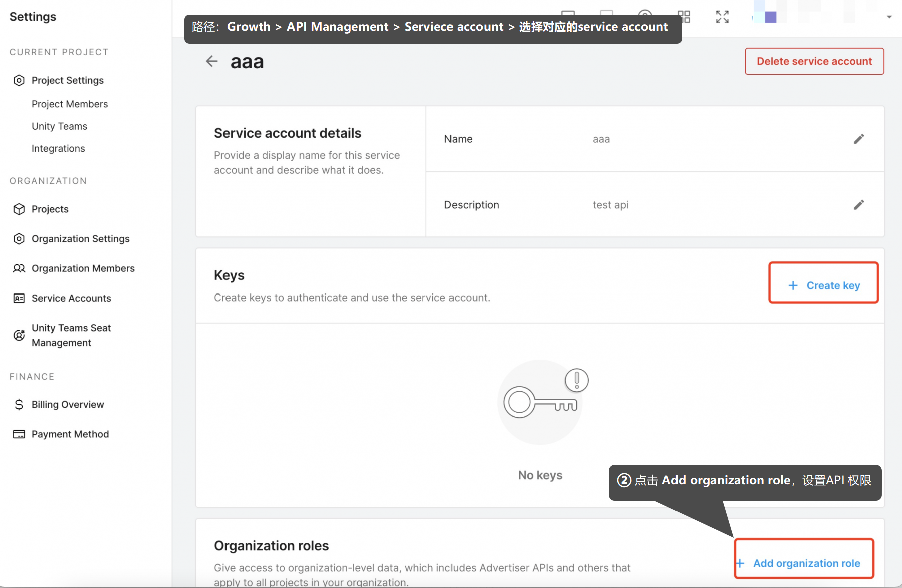
Task: Open the apps grid icon
Action: pos(684,17)
